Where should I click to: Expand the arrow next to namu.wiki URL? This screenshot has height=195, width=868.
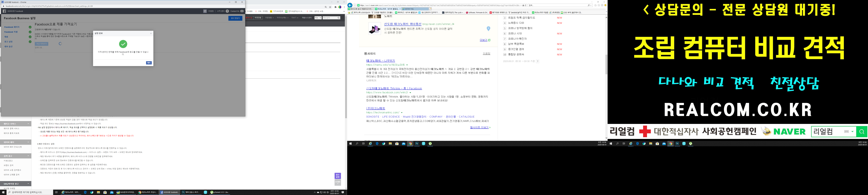pos(407,65)
